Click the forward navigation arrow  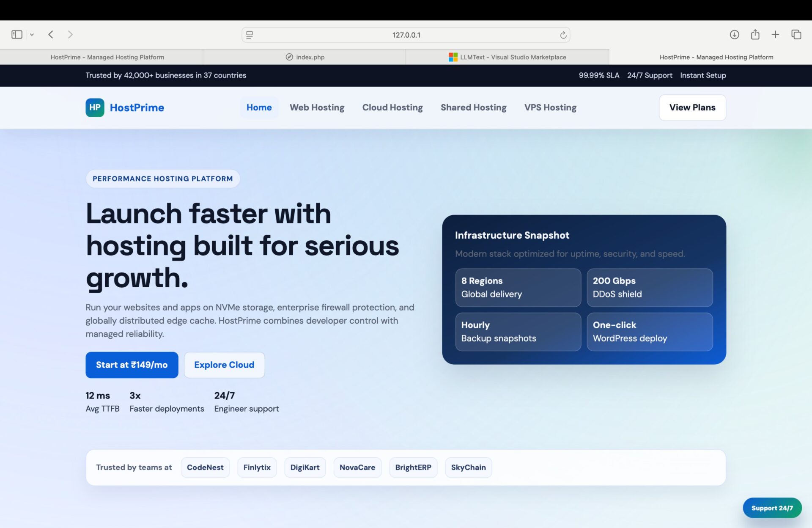(70, 35)
